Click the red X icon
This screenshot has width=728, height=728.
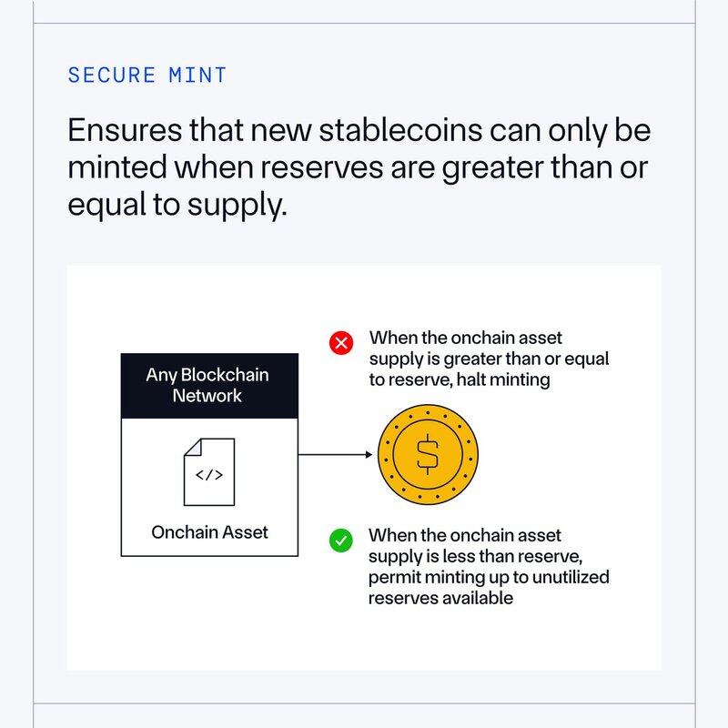point(341,343)
